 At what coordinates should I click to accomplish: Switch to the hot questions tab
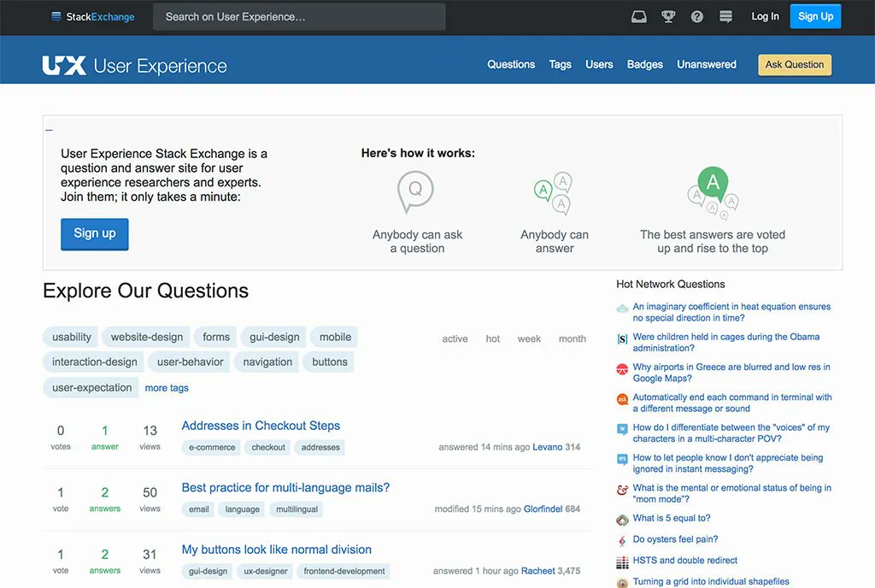tap(493, 338)
